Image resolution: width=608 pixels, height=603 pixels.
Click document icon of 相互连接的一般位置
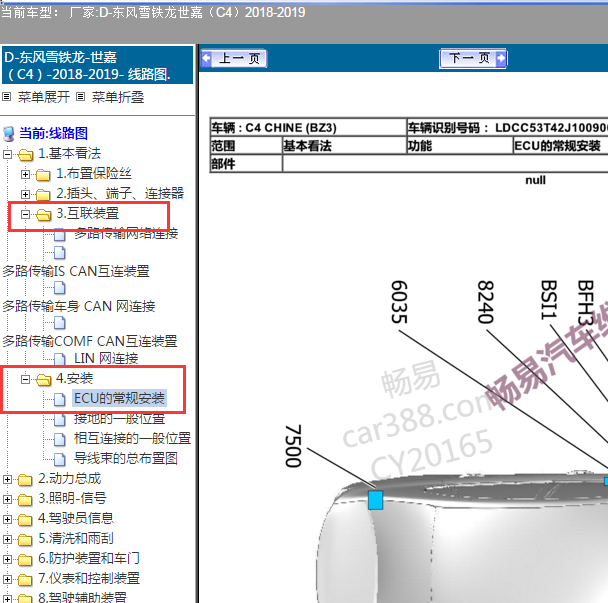pyautogui.click(x=59, y=439)
